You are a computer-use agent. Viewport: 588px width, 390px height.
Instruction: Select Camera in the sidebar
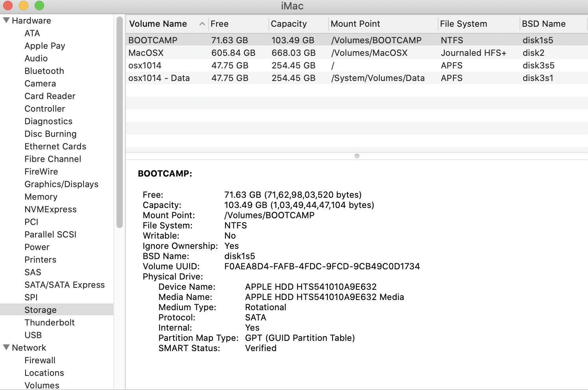click(x=40, y=83)
